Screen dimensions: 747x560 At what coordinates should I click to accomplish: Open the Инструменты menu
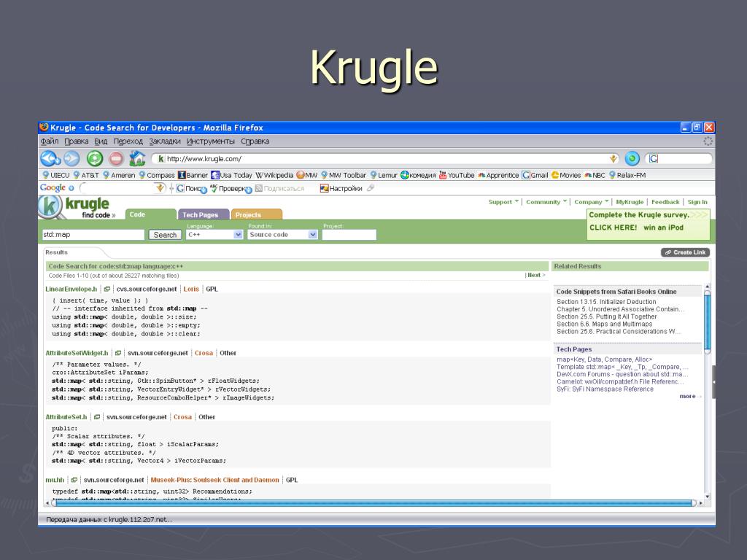pyautogui.click(x=211, y=141)
